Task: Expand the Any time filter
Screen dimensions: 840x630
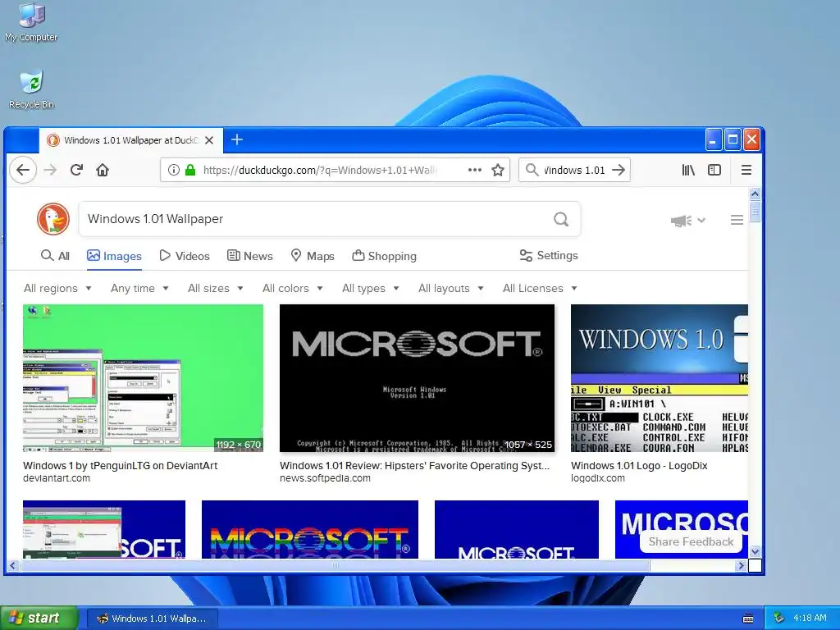Action: [x=139, y=288]
